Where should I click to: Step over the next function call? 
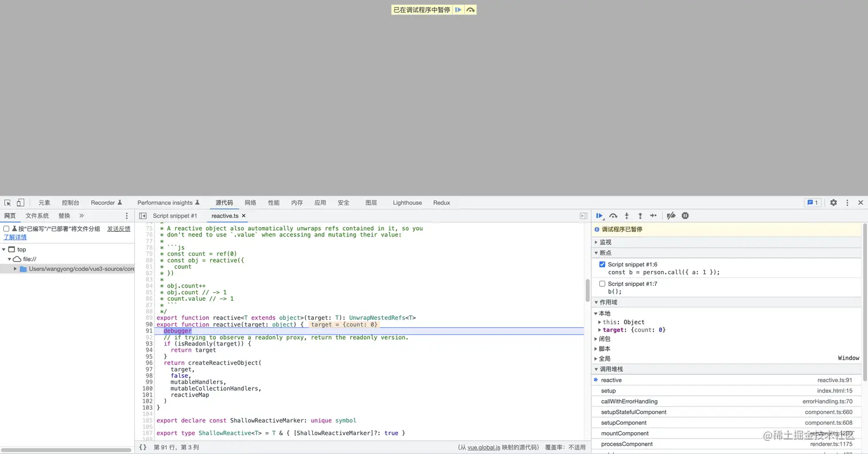tap(613, 216)
